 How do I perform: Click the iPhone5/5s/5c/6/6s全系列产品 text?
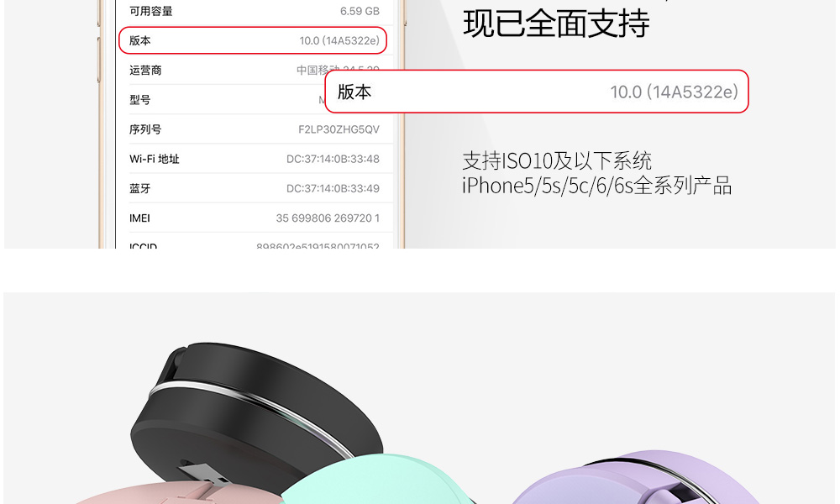[596, 186]
